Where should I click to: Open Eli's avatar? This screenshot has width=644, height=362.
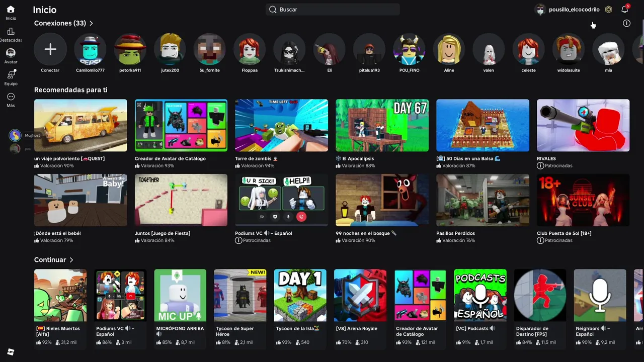tap(330, 49)
